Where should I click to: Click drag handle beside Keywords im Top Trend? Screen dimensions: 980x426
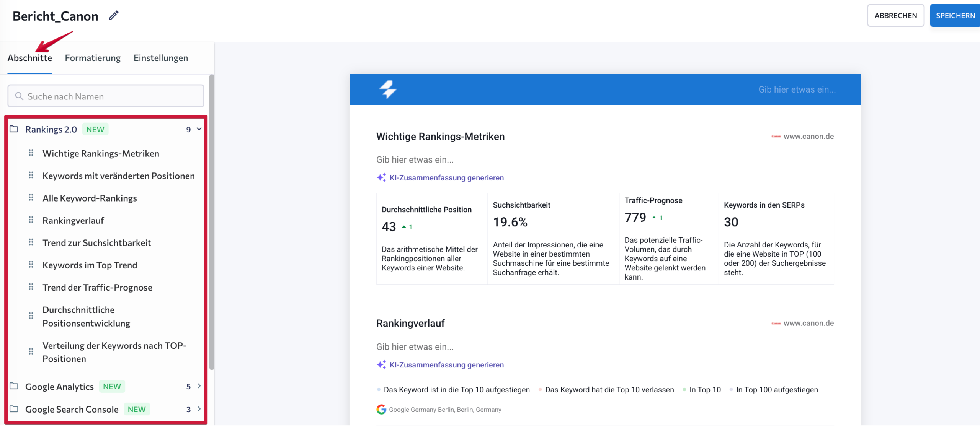[31, 265]
